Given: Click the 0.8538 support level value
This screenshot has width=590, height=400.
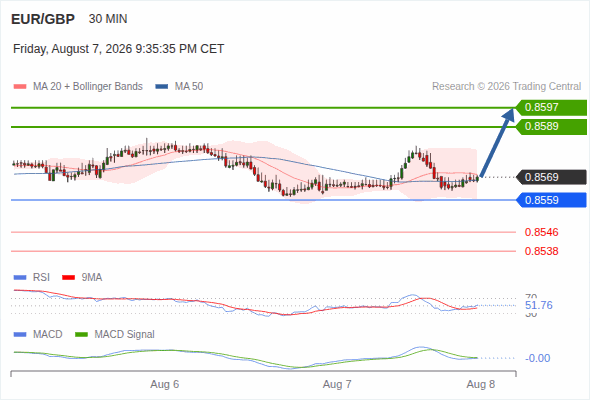Looking at the screenshot, I should tap(541, 251).
